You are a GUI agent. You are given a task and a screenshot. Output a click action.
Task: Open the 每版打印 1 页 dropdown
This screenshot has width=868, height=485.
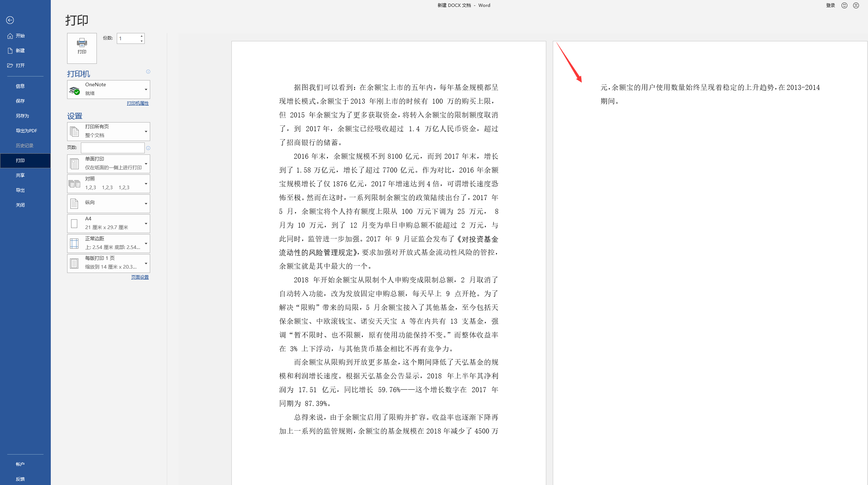108,263
